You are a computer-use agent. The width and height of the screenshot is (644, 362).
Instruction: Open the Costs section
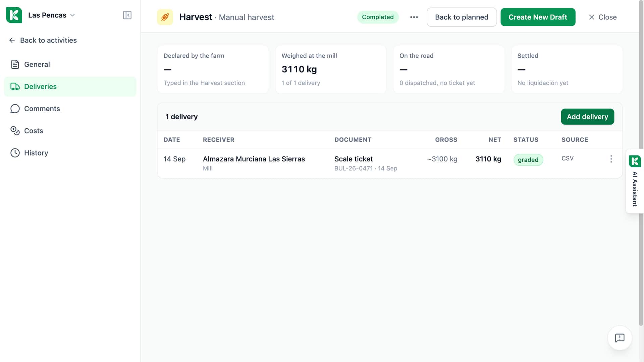[70, 131]
